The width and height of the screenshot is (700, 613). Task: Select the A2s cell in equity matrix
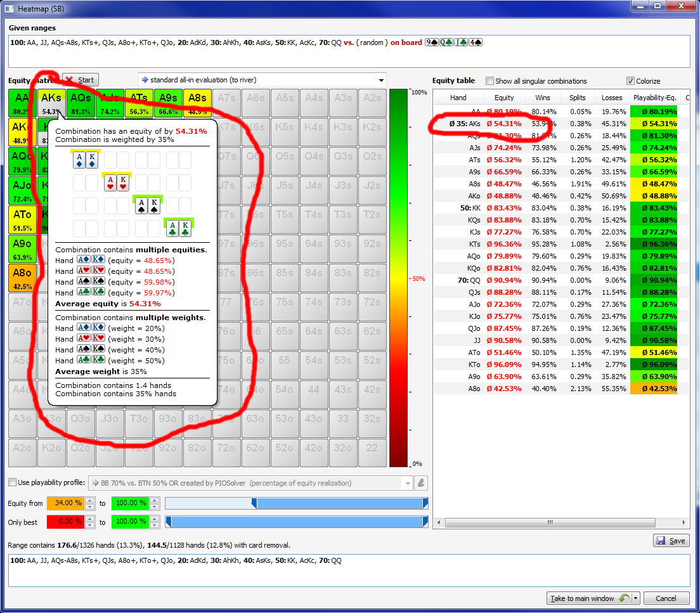click(372, 103)
